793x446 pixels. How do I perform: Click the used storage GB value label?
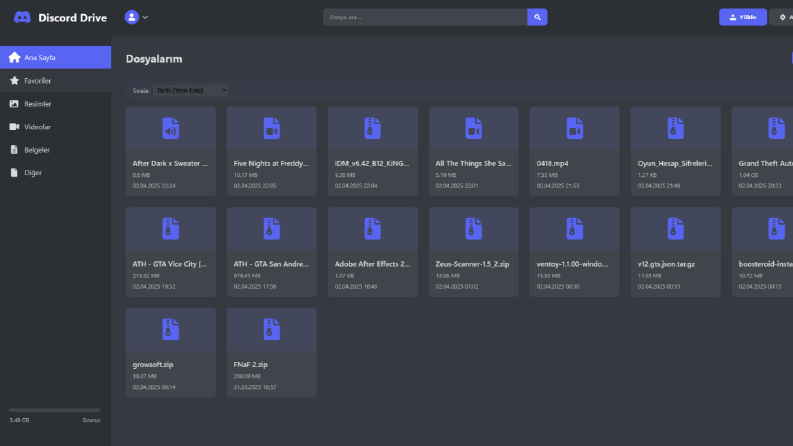point(19,420)
